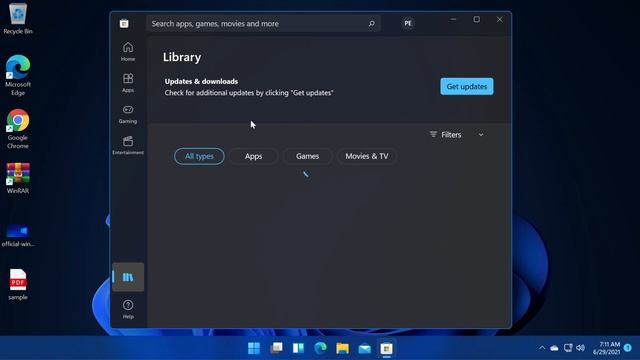Select the Movies & TV filter tab
Viewport: 640px width, 360px height.
[x=367, y=156]
